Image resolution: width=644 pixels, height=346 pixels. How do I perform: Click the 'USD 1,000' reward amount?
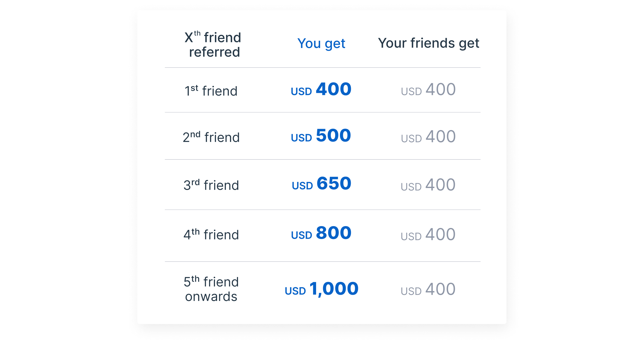click(x=321, y=289)
